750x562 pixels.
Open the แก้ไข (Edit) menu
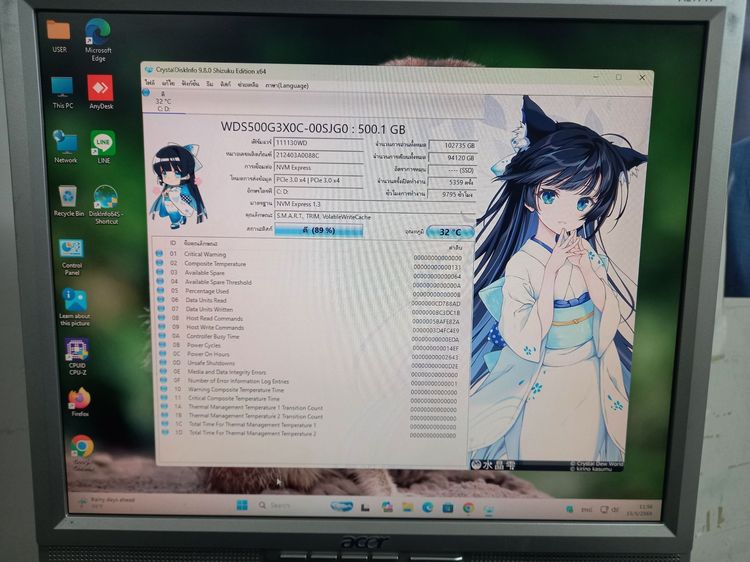(168, 83)
